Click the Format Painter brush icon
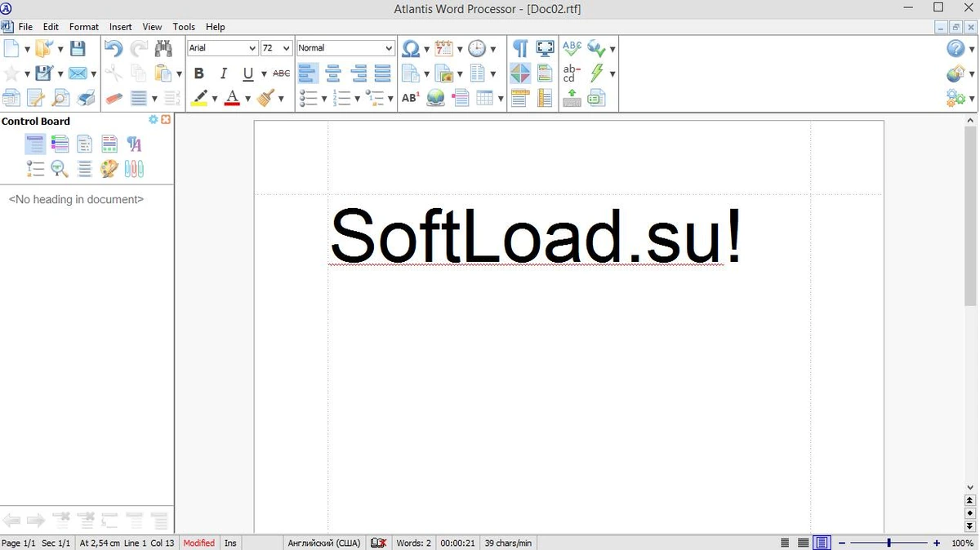 265,98
